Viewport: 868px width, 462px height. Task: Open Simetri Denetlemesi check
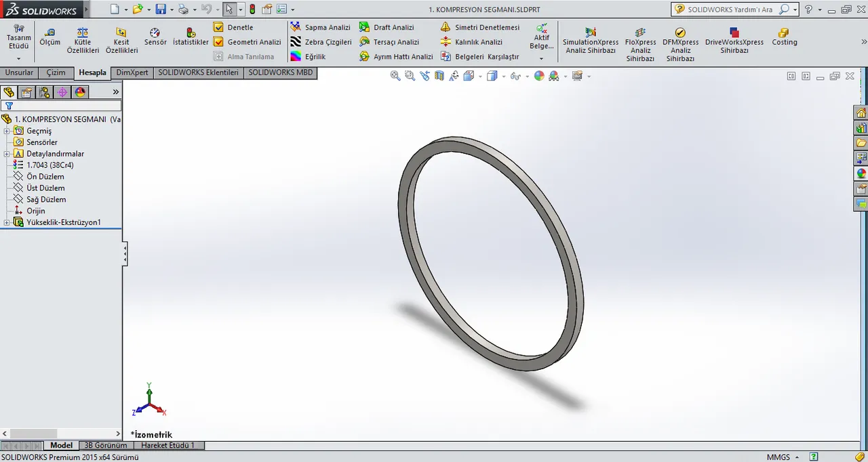(479, 27)
